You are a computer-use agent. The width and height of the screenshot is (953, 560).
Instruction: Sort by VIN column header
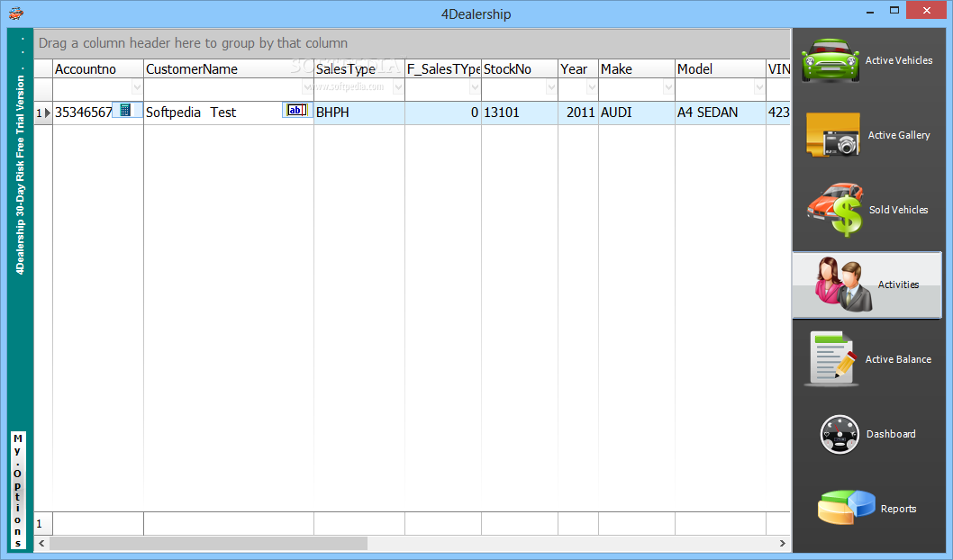[778, 68]
